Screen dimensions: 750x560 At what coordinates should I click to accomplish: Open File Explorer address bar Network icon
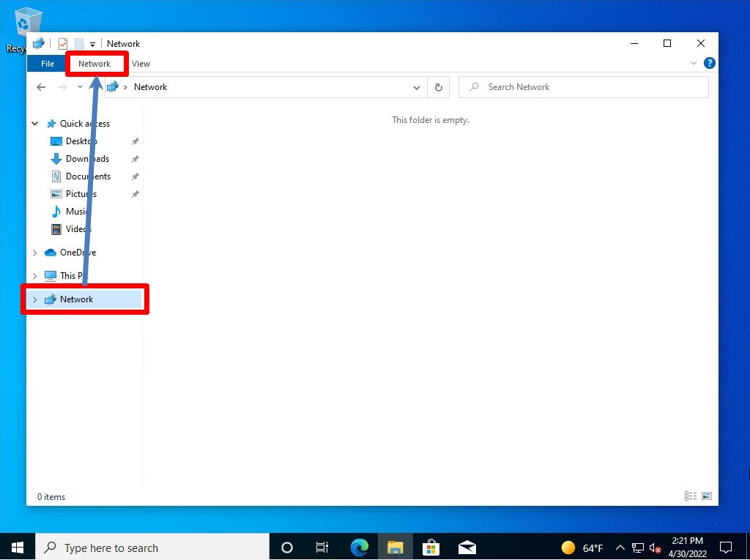coord(113,86)
